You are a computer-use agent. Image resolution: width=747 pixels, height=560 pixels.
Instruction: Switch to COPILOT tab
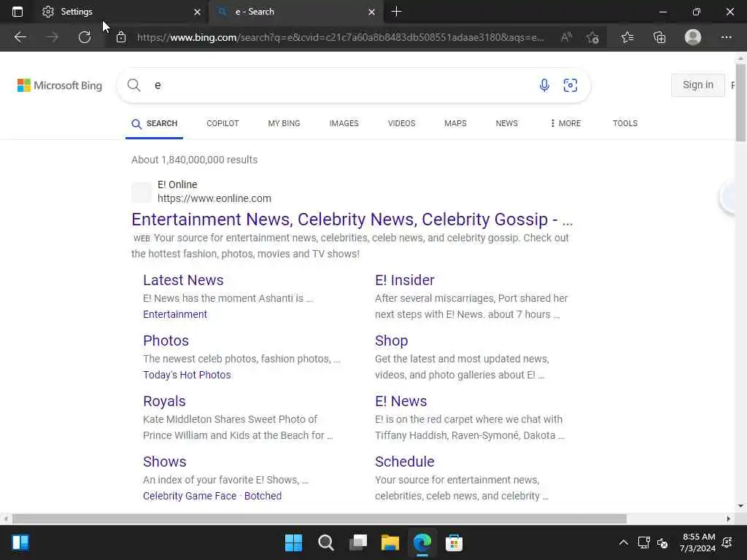(222, 123)
